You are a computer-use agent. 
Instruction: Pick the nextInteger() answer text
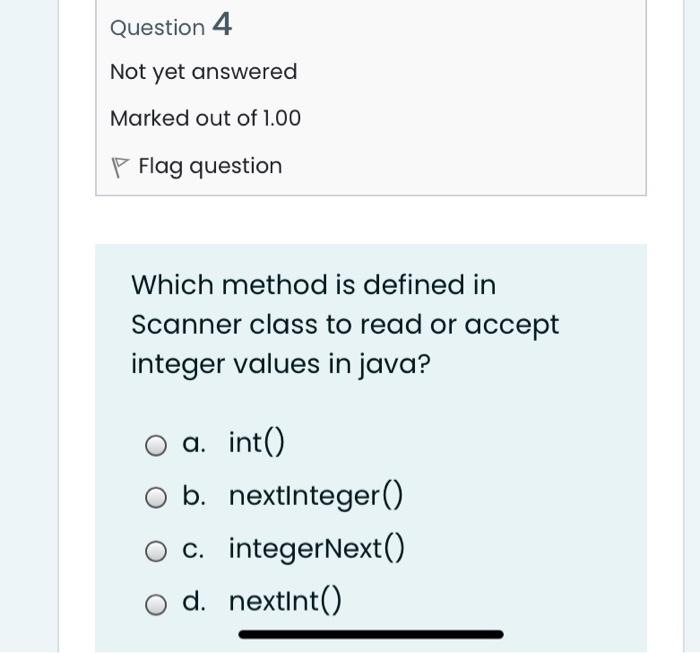(x=316, y=495)
